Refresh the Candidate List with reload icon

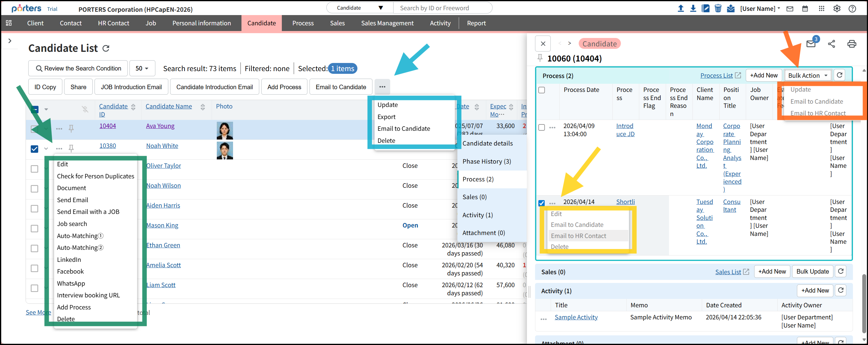(106, 49)
